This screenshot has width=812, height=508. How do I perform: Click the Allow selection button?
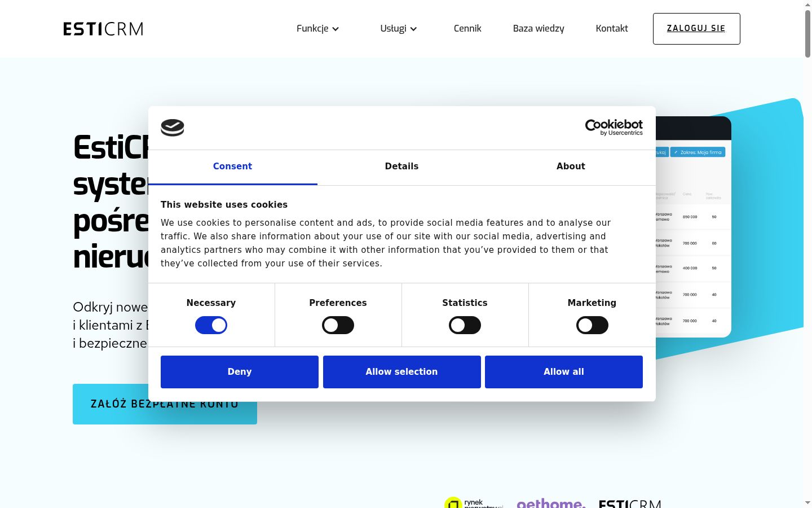coord(402,372)
